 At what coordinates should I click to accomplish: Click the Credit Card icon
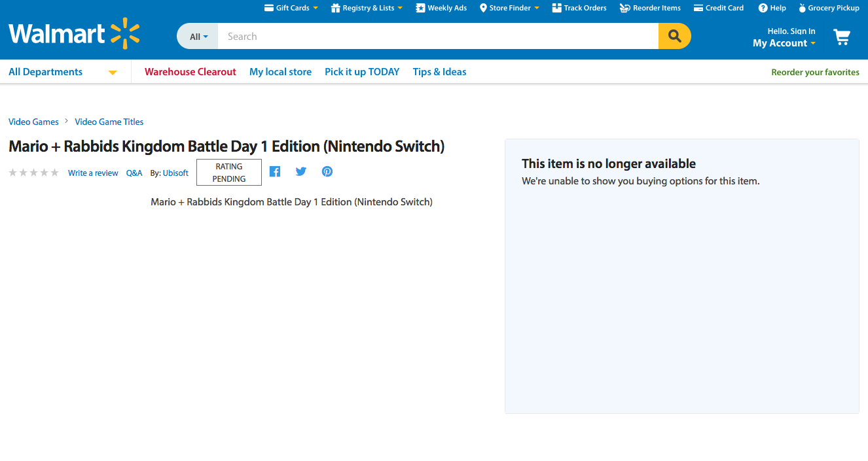[698, 8]
